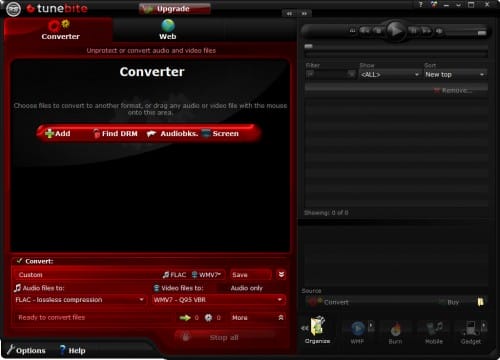
Task: Open the WMV7 - Q95 VBR dropdown
Action: [218, 300]
